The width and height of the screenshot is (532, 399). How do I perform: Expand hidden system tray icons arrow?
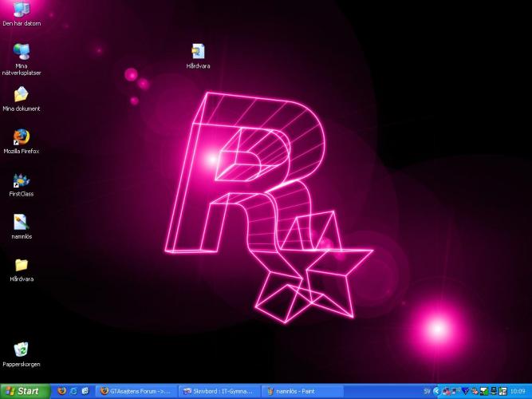pyautogui.click(x=435, y=391)
